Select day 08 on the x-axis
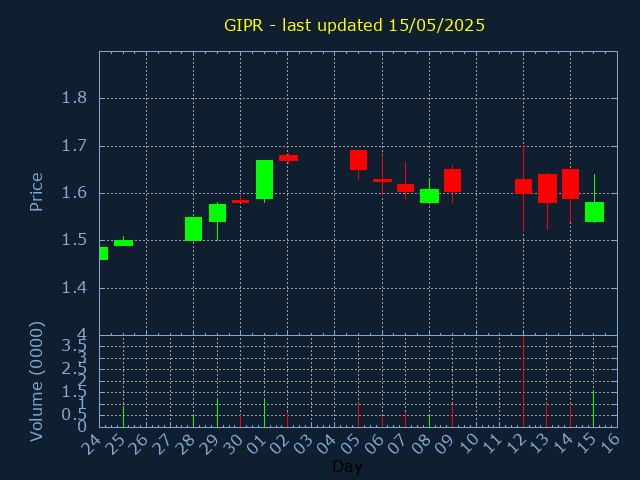640x480 pixels. pyautogui.click(x=421, y=444)
